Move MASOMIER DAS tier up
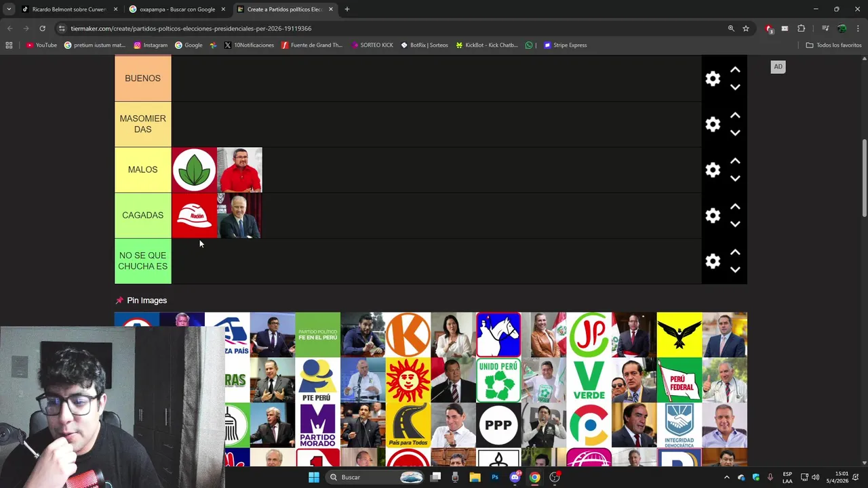This screenshot has width=868, height=488. pyautogui.click(x=735, y=115)
